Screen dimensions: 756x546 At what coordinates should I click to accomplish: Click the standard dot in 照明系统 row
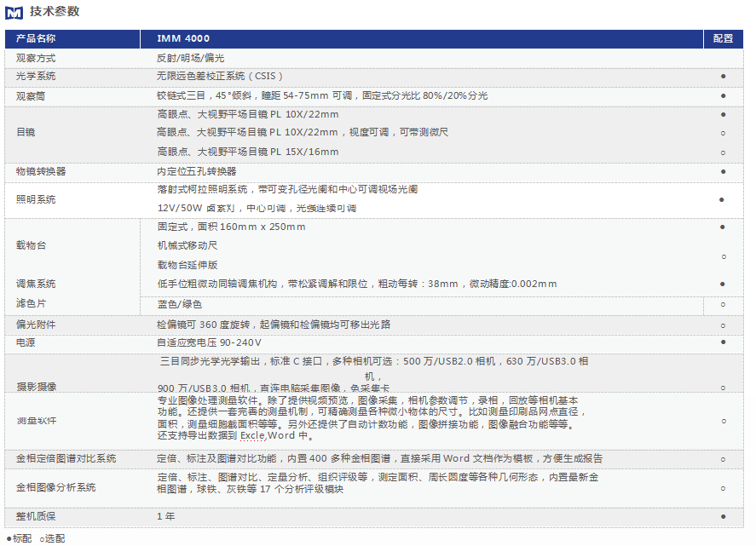pos(722,199)
